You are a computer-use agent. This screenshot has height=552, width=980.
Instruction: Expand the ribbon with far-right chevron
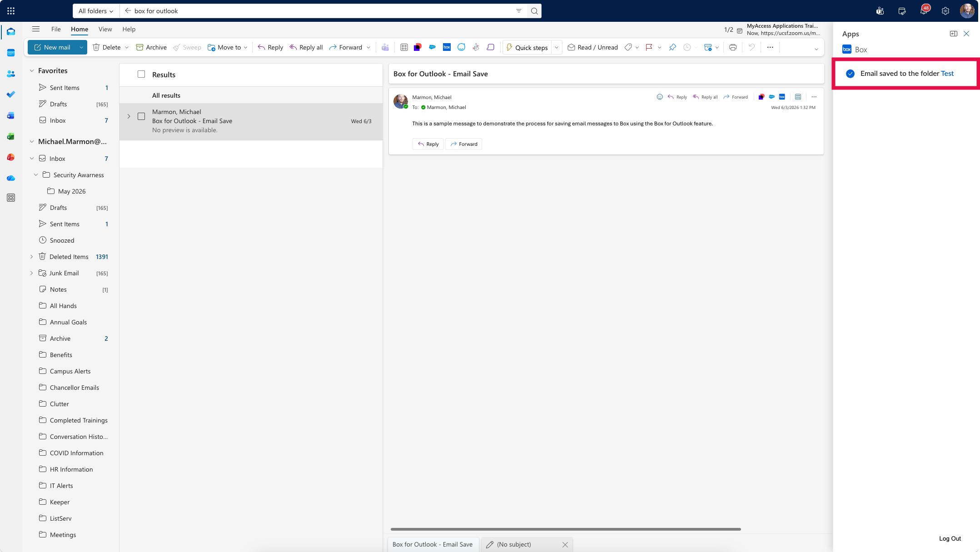click(816, 49)
